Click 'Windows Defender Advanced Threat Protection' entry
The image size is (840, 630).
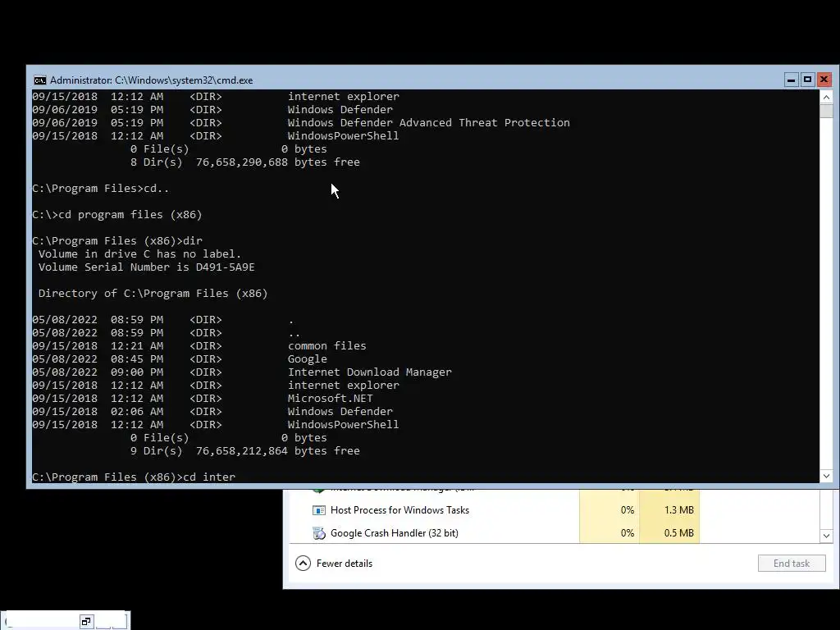[x=428, y=123]
